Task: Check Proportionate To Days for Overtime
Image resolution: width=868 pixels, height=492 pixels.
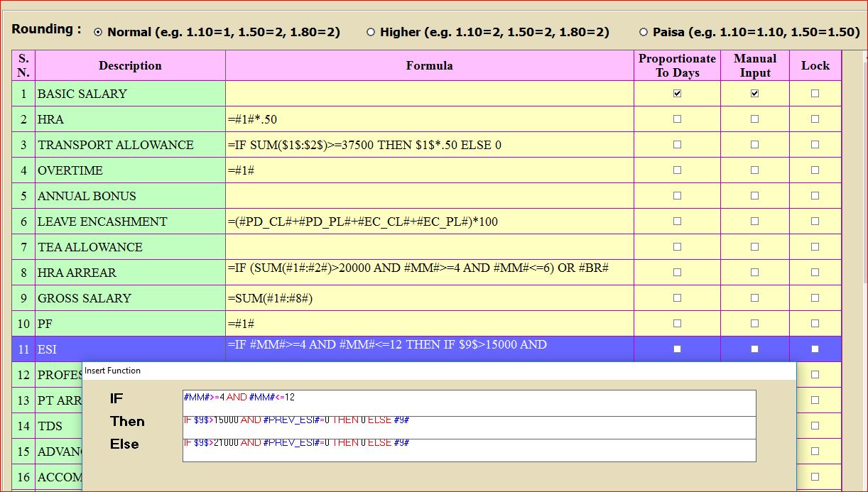Action: tap(677, 170)
